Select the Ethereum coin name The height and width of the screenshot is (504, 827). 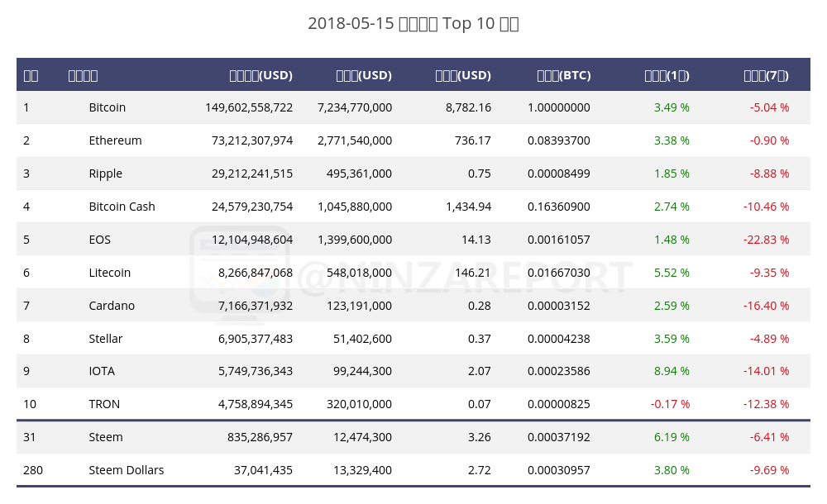[x=115, y=140]
